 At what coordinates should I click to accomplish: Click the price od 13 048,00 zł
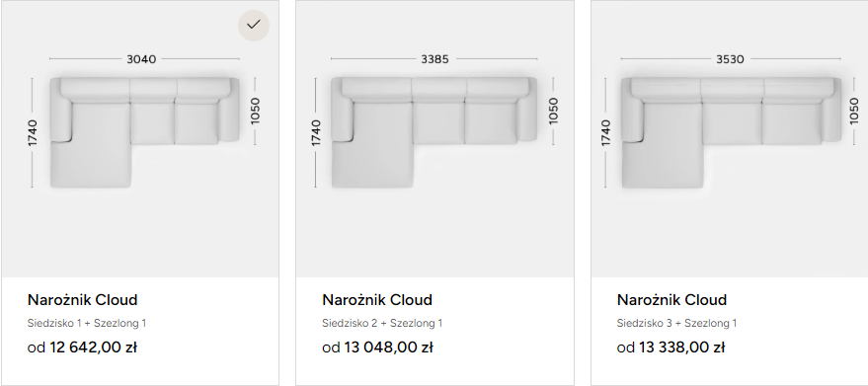(x=377, y=347)
